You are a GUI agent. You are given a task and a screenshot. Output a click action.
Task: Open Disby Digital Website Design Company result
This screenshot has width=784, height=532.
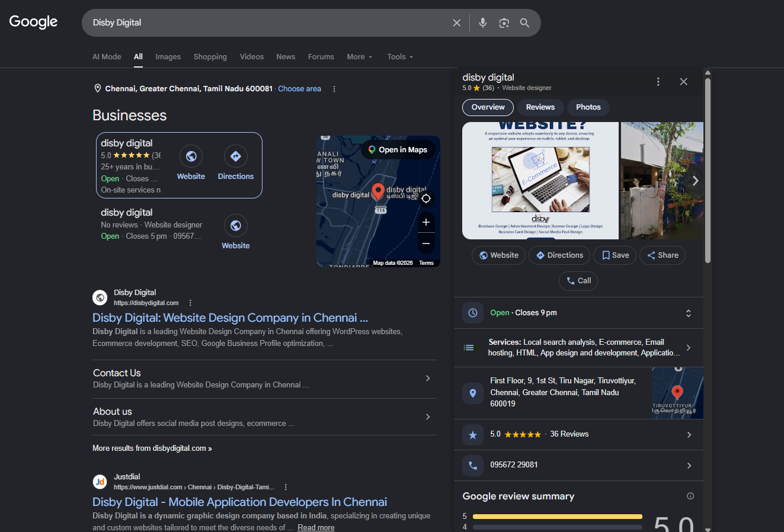231,318
